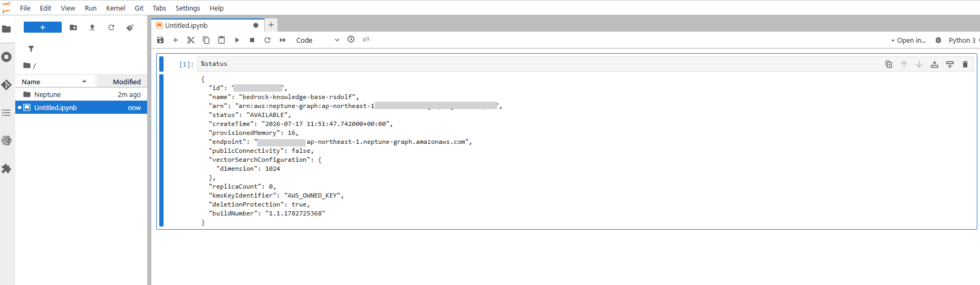Click the blue new launcher button
This screenshot has height=285, width=980.
coord(43,27)
